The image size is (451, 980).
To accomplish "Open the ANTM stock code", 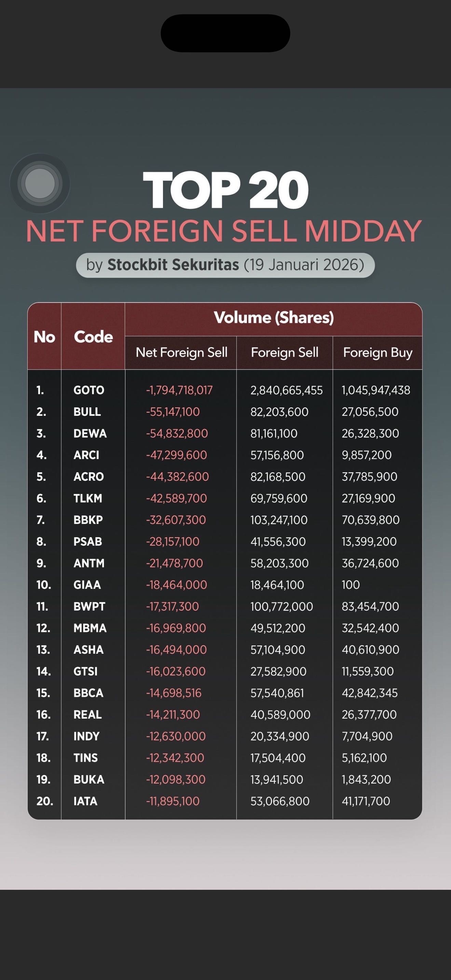I will [x=88, y=563].
